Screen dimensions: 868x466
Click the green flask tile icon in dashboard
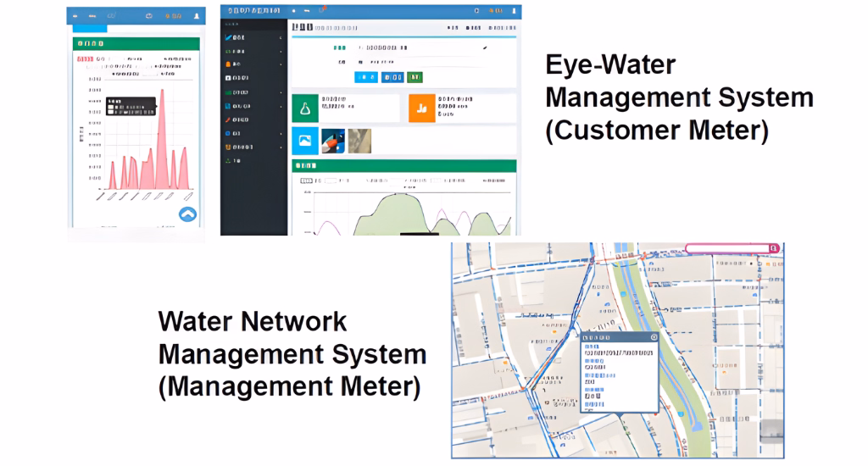pyautogui.click(x=305, y=108)
